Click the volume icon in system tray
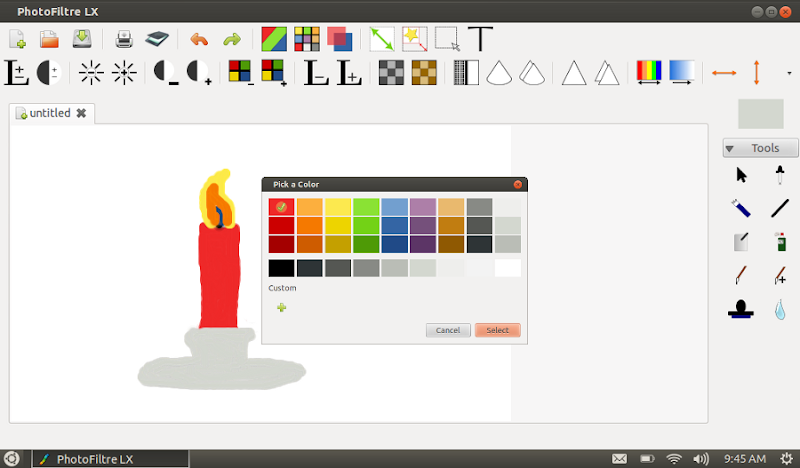The width and height of the screenshot is (800, 468). [x=701, y=459]
